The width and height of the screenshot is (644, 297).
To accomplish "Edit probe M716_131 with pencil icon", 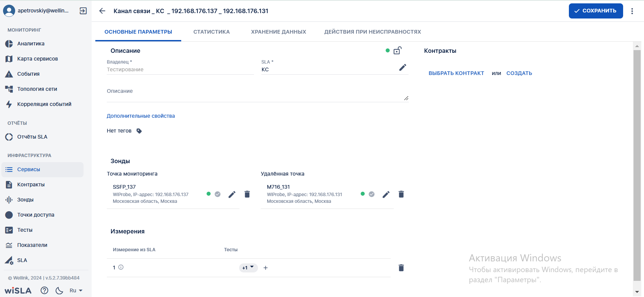I will tap(386, 194).
